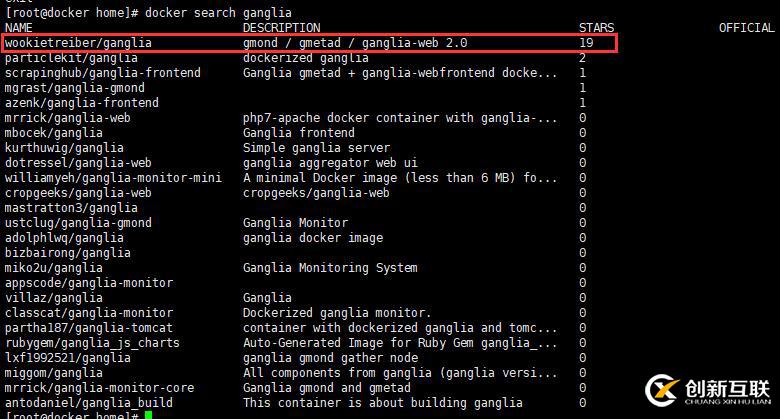The height and width of the screenshot is (419, 780).
Task: Select the mrrick/ganglia-monitor-core image name
Action: (x=100, y=388)
